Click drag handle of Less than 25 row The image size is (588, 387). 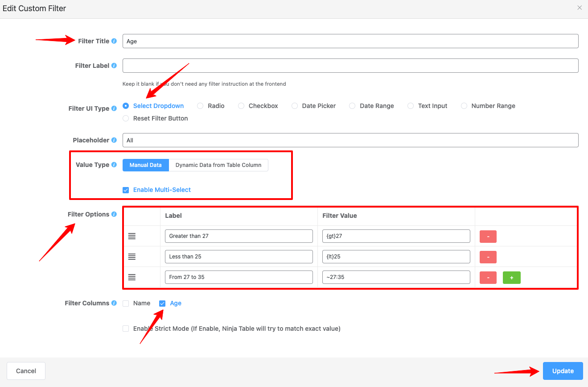pyautogui.click(x=132, y=257)
